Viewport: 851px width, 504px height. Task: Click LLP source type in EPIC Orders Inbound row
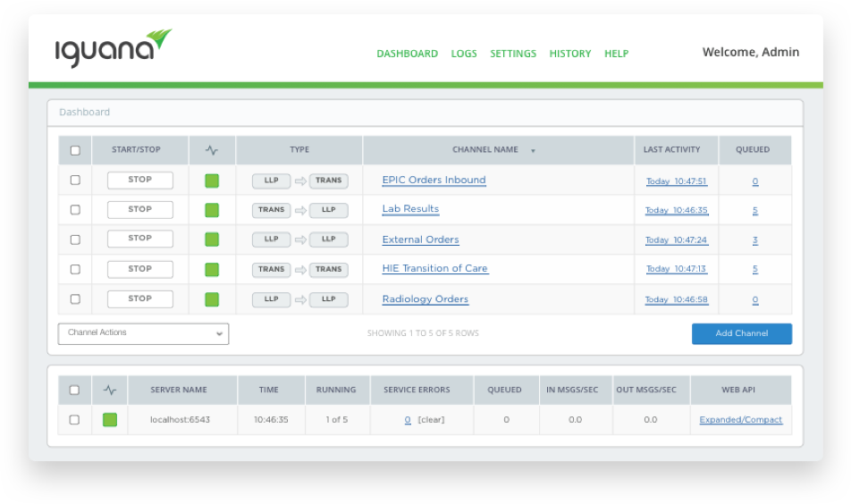[x=272, y=181]
